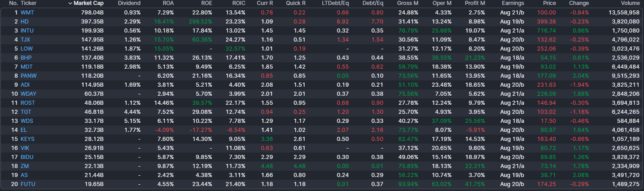The height and width of the screenshot is (191, 644).
Task: Open the ROST ticker link
Action: point(28,102)
